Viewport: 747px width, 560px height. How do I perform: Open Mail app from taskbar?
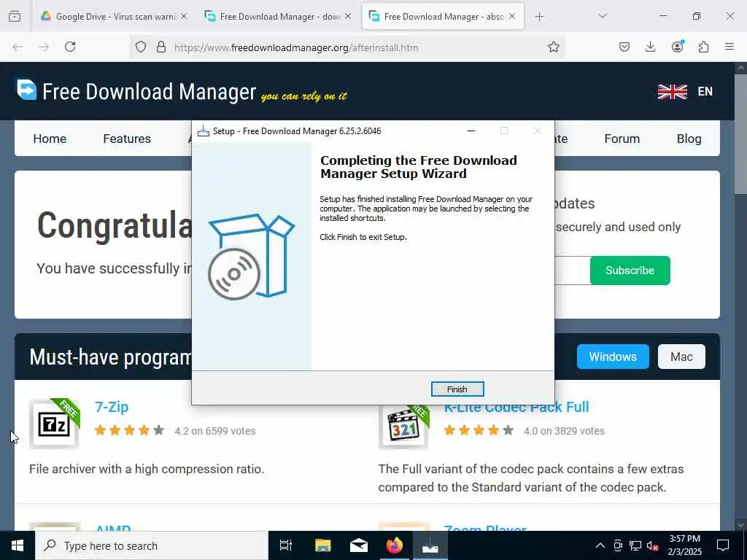point(359,545)
